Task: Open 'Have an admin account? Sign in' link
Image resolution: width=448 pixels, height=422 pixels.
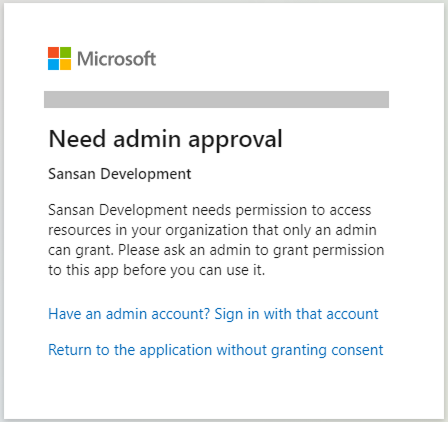Action: click(213, 314)
